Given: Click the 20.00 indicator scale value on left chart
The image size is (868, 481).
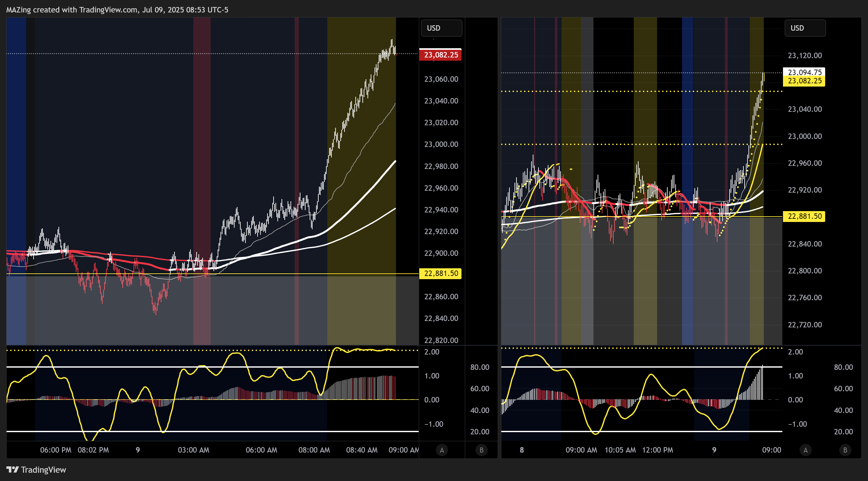Looking at the screenshot, I should [479, 432].
